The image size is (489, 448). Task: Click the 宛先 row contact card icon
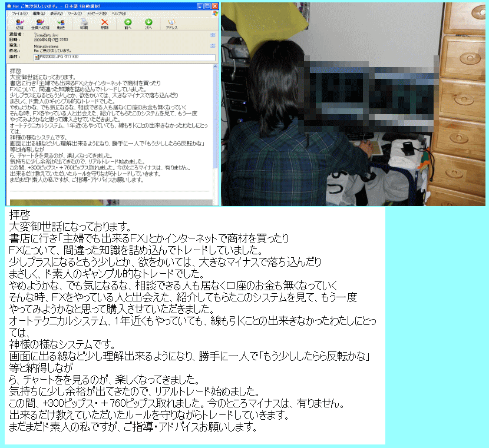click(213, 46)
